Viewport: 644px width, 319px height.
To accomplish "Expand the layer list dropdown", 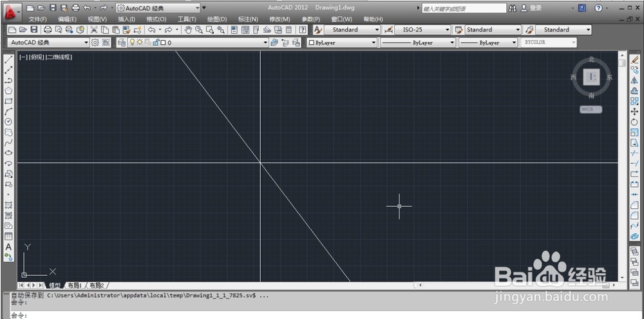I will [x=265, y=43].
